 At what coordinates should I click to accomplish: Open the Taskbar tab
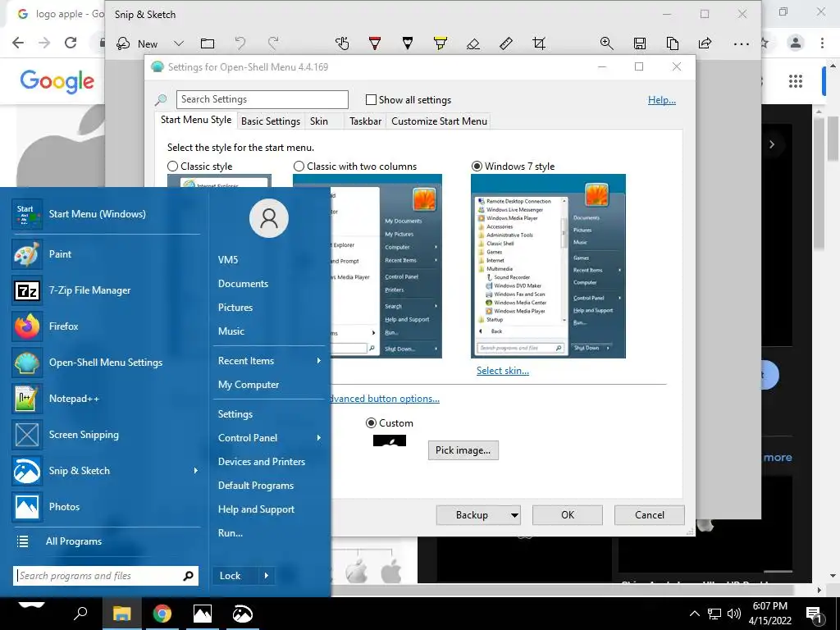point(365,121)
